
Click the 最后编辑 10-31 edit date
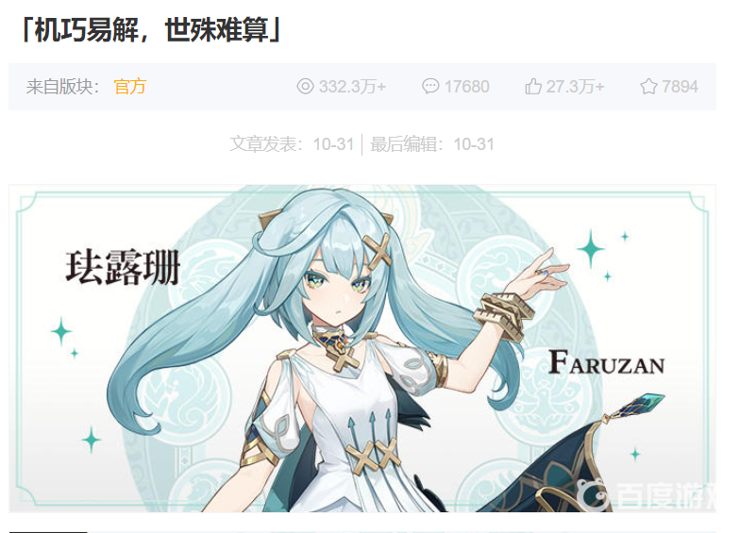click(432, 144)
